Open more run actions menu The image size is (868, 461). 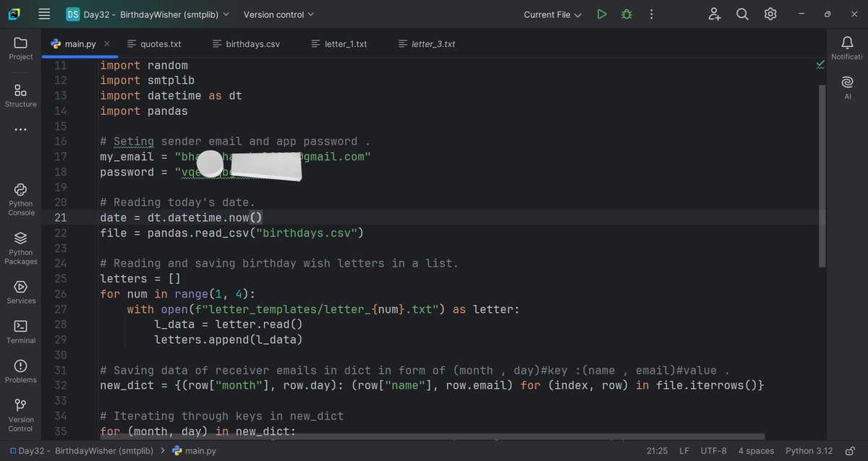(x=651, y=14)
